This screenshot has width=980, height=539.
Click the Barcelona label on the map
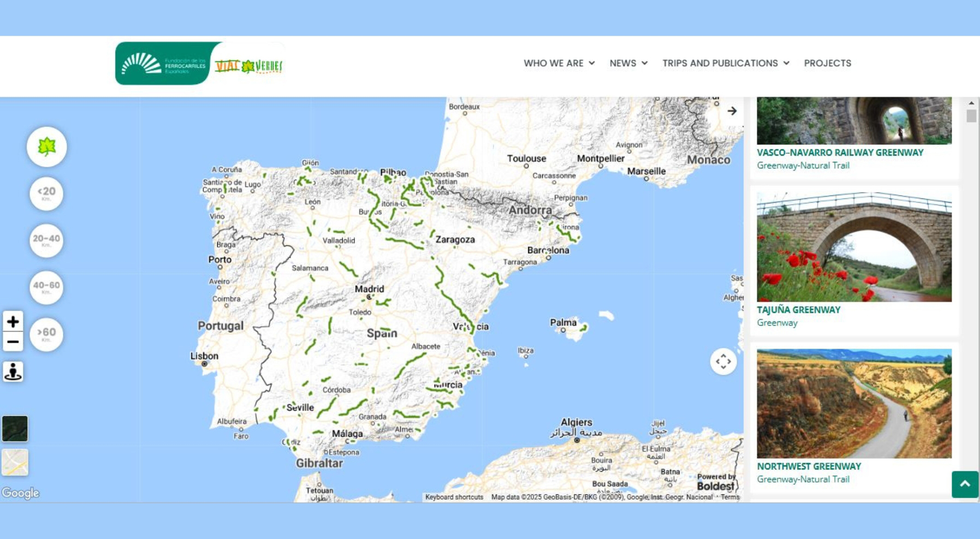click(x=548, y=251)
